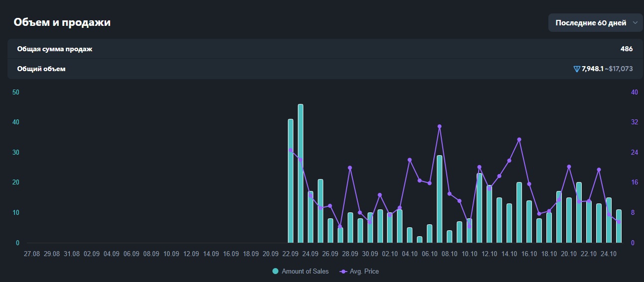This screenshot has width=644, height=282.
Task: Click the total sales value 486
Action: [626, 49]
